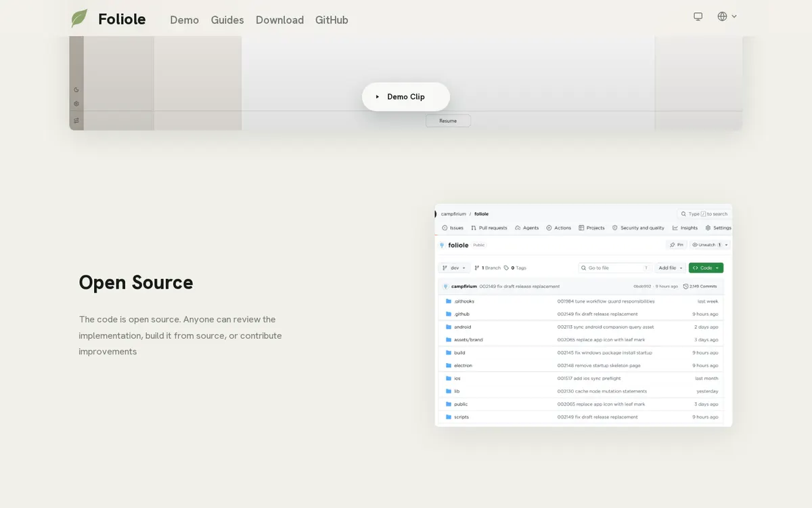Click the Pin button
Screen dimensions: 812x508
tap(677, 245)
